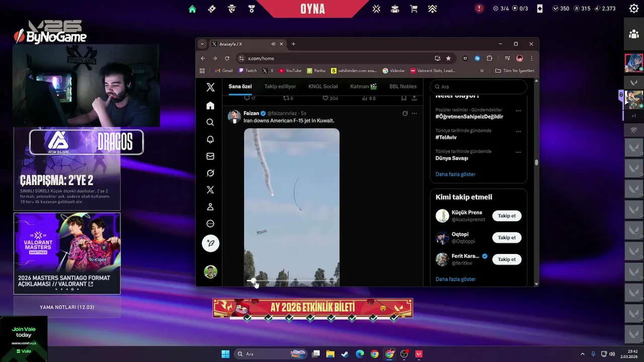The image size is (644, 362).
Task: Mute the Anasayfa / X tab audio
Action: [273, 44]
